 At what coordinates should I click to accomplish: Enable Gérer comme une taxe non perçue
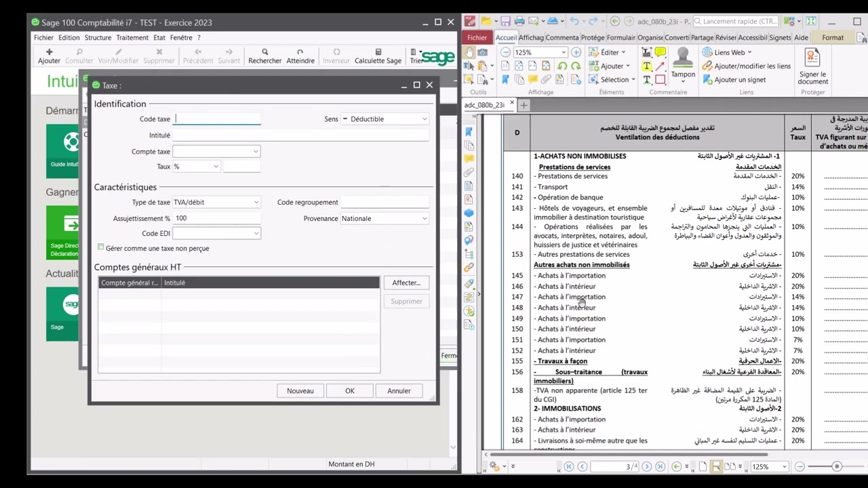point(101,248)
